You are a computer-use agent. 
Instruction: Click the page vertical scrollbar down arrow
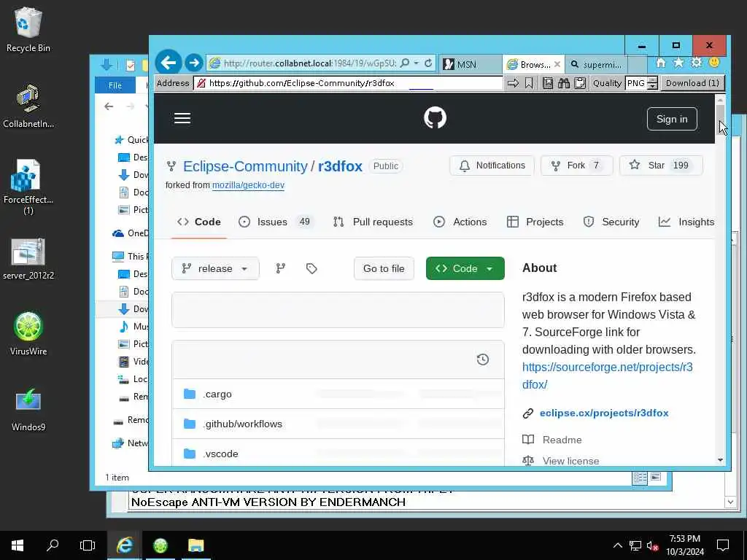pos(720,460)
